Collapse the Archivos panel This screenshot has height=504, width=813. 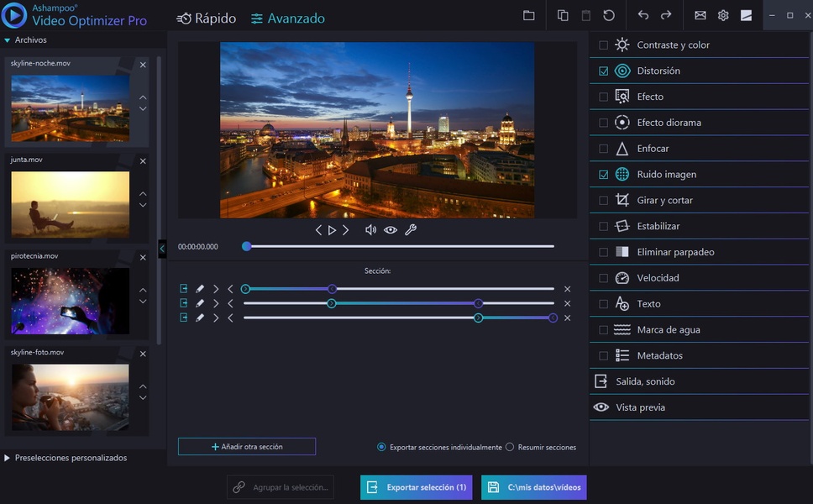click(x=8, y=40)
